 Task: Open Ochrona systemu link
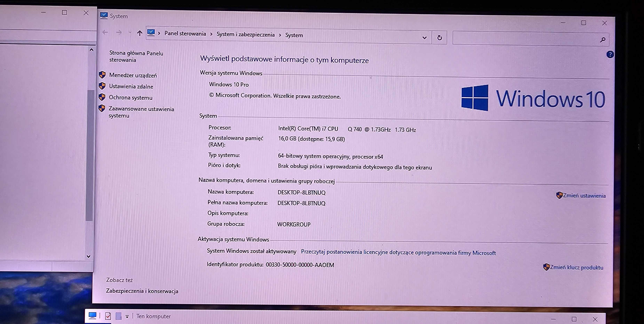click(130, 98)
